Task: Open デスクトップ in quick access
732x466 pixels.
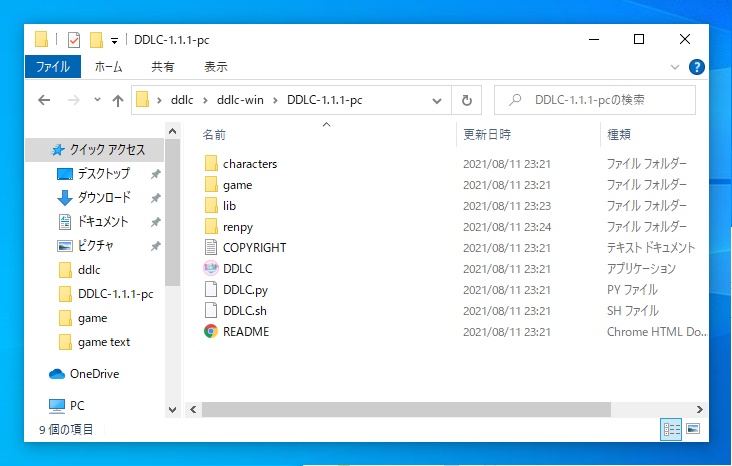Action: coord(104,174)
